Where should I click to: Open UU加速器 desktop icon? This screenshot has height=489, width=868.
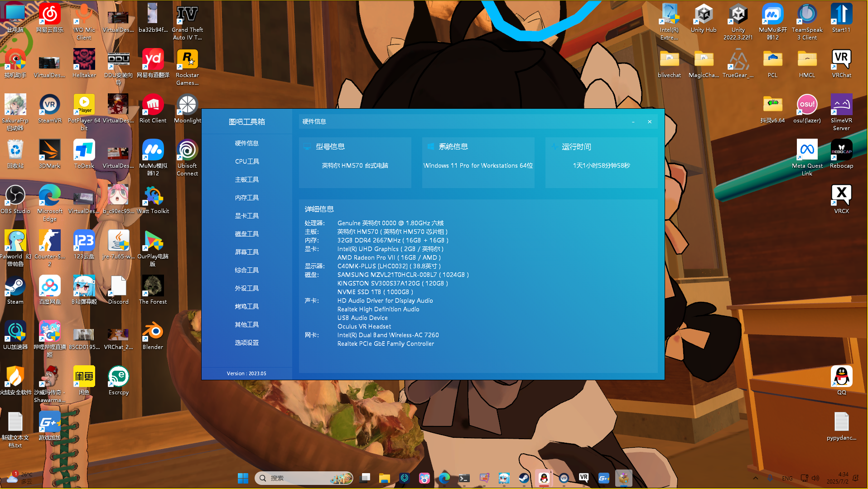15,335
